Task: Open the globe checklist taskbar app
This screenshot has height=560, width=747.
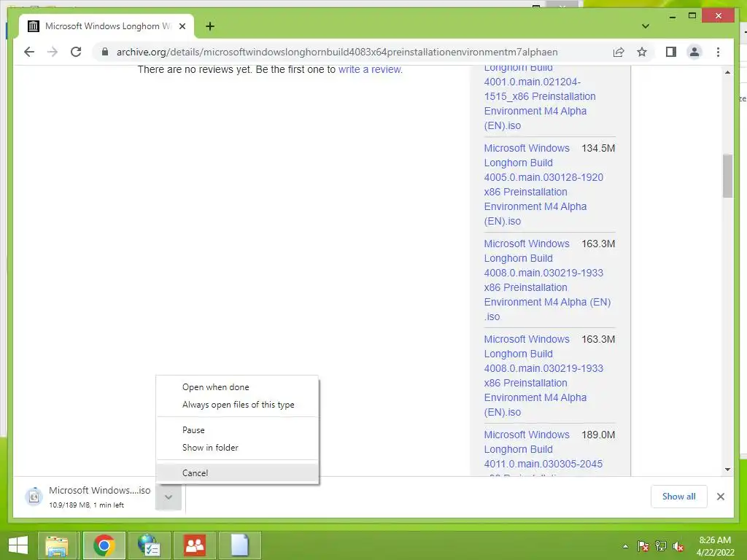Action: click(149, 545)
